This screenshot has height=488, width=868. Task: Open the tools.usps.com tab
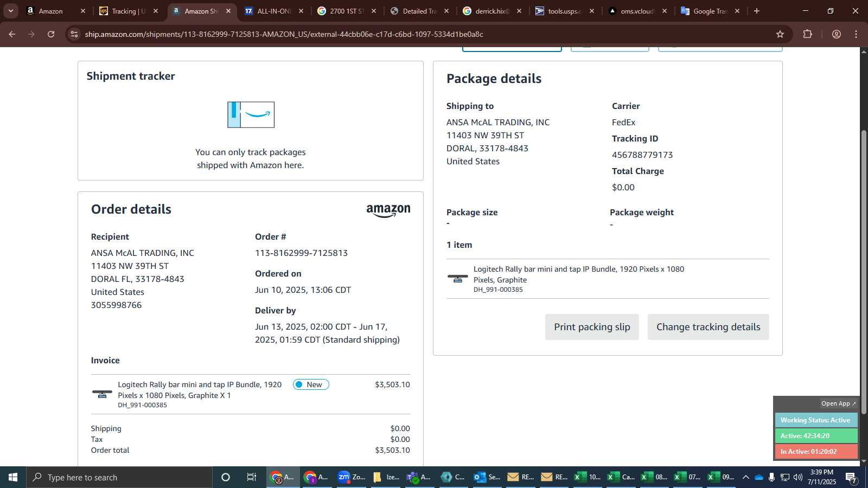pos(564,11)
